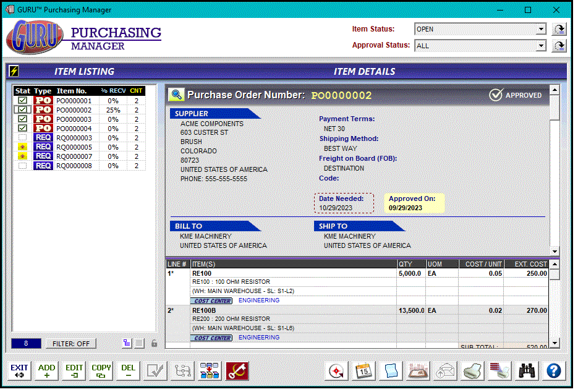
Task: Click the chart report icon
Action: 419,372
